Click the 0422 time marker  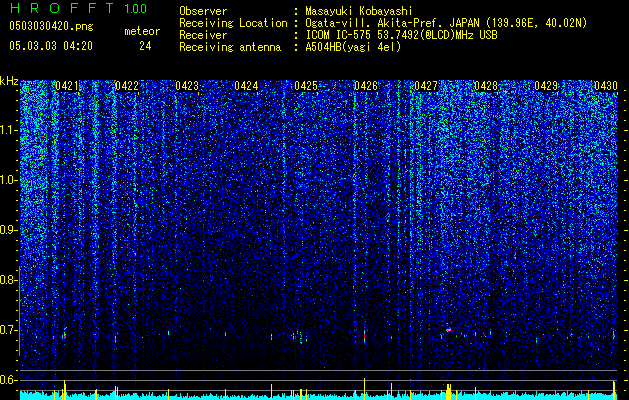127,86
